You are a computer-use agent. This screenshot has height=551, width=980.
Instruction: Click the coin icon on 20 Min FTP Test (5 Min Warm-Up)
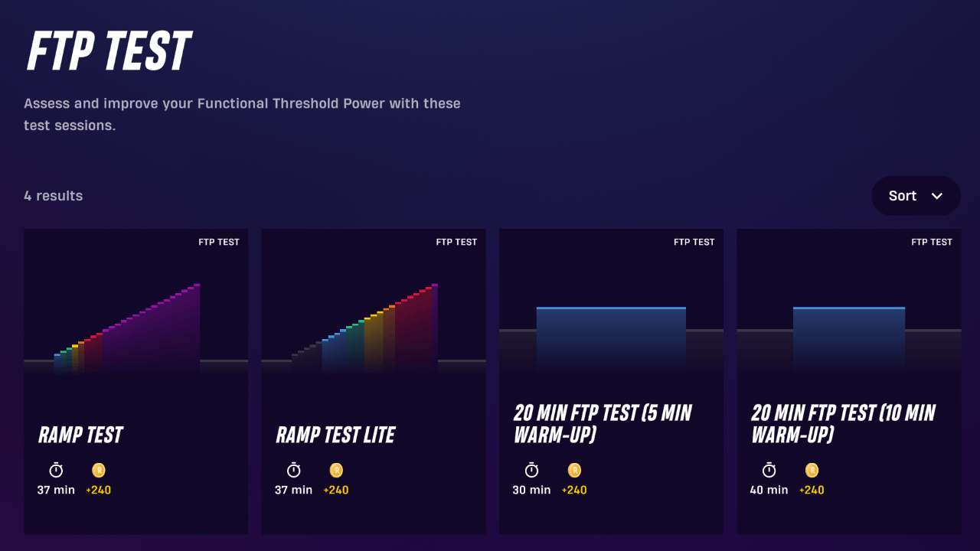pos(573,470)
